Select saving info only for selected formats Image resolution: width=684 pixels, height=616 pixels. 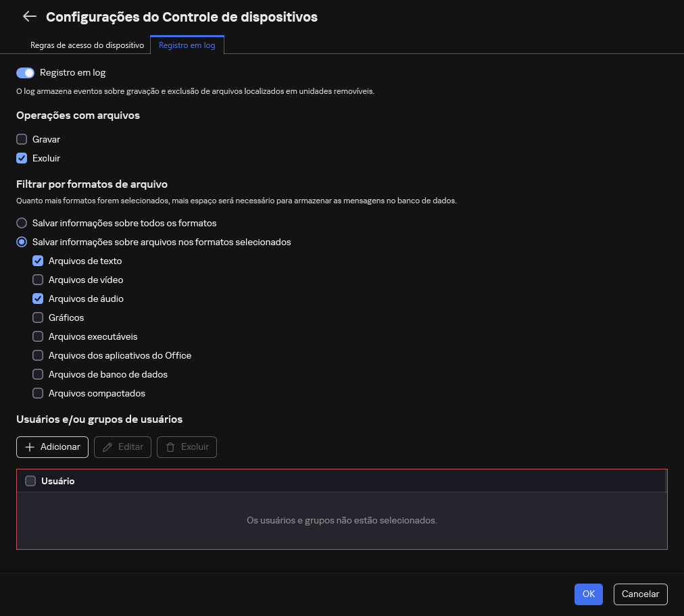click(21, 242)
